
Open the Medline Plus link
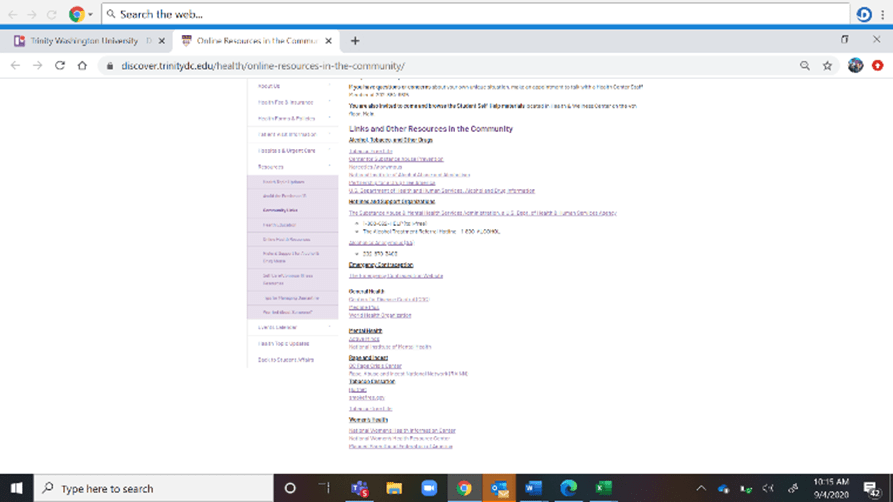[x=364, y=307]
